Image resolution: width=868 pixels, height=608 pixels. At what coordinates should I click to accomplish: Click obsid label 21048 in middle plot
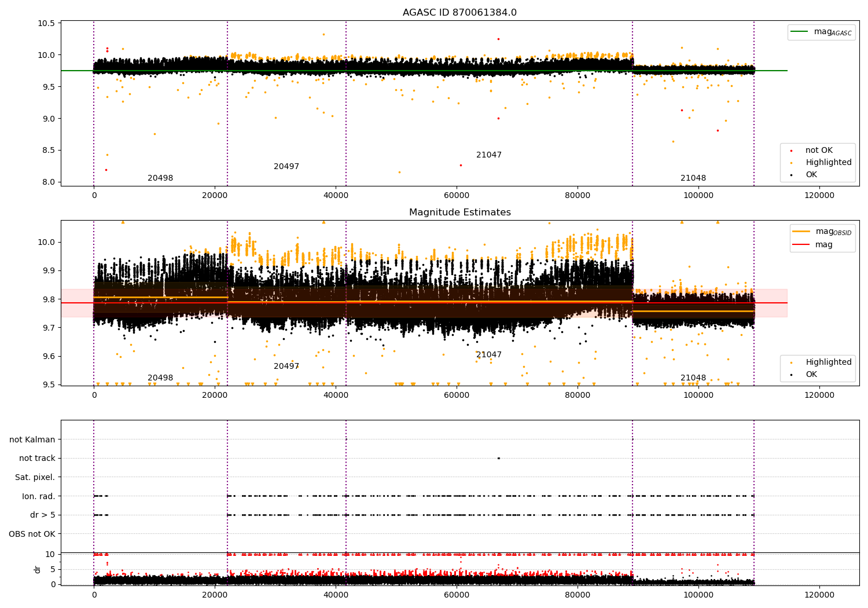coord(693,378)
